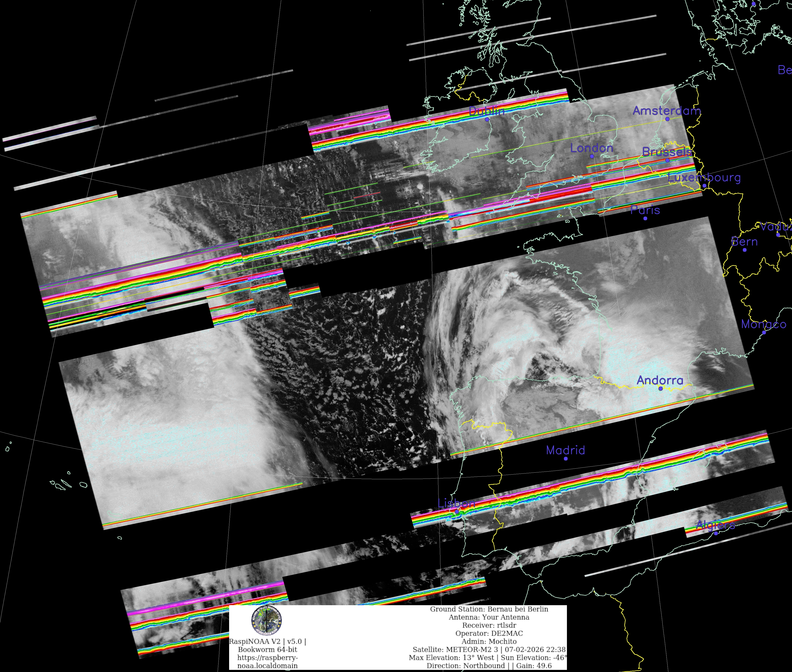The image size is (792, 672).
Task: Click the Lisbon city marker dot
Action: coord(457,512)
